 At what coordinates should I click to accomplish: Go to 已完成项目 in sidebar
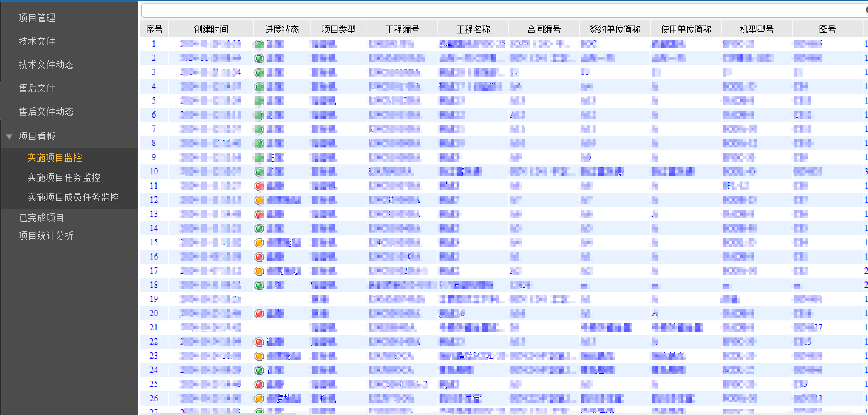click(x=41, y=218)
